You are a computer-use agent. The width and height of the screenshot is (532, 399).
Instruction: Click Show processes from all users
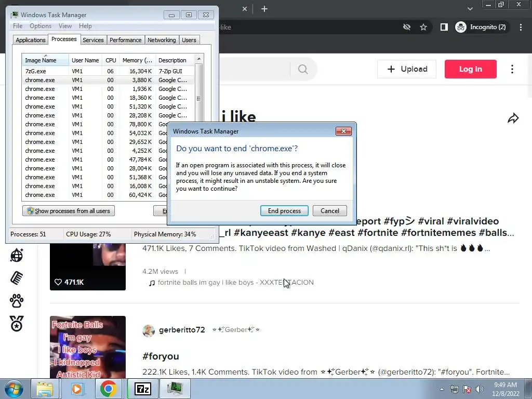69,211
